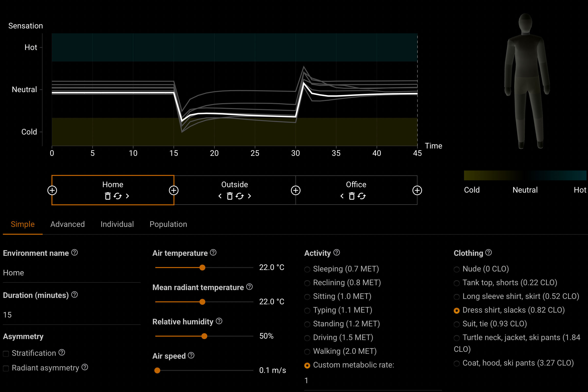This screenshot has width=588, height=392.
Task: Click the refresh icon under Outside
Action: coord(240,196)
